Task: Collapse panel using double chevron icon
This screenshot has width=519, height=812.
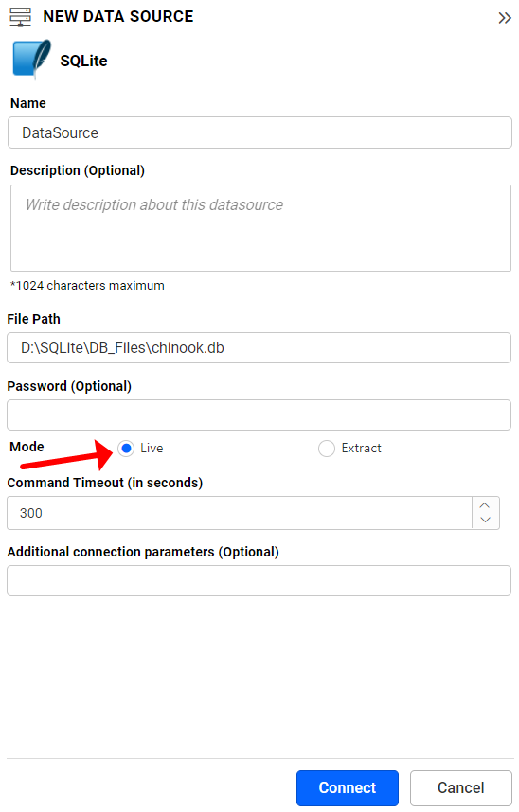Action: (x=505, y=18)
